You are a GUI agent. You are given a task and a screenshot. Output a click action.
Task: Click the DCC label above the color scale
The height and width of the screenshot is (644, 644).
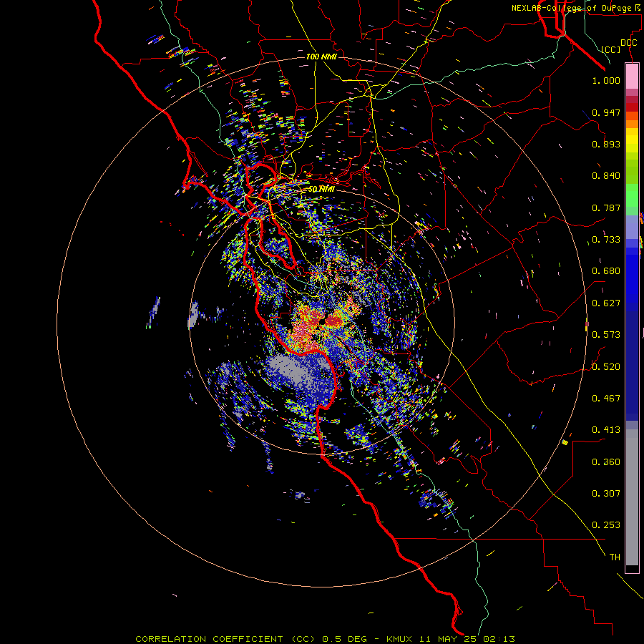[628, 43]
